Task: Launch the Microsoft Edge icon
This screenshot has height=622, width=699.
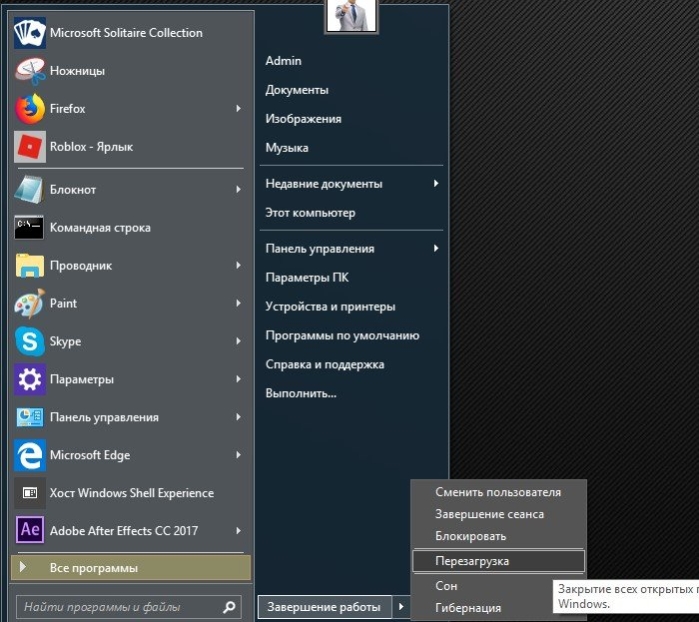Action: [29, 455]
